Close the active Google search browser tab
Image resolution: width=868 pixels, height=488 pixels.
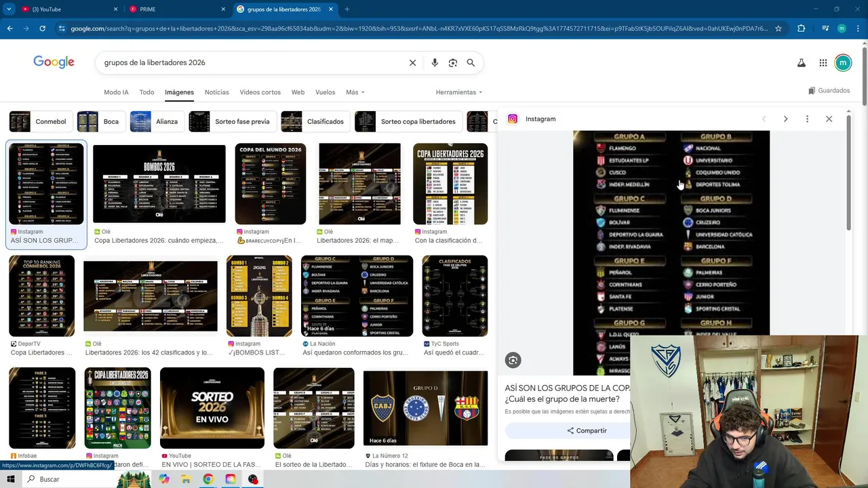tap(331, 9)
